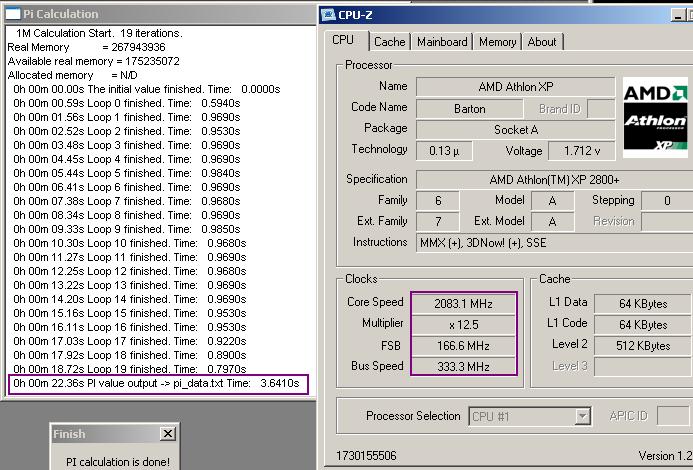Click the FSB value 166.6 MHz
693x470 pixels.
point(463,345)
